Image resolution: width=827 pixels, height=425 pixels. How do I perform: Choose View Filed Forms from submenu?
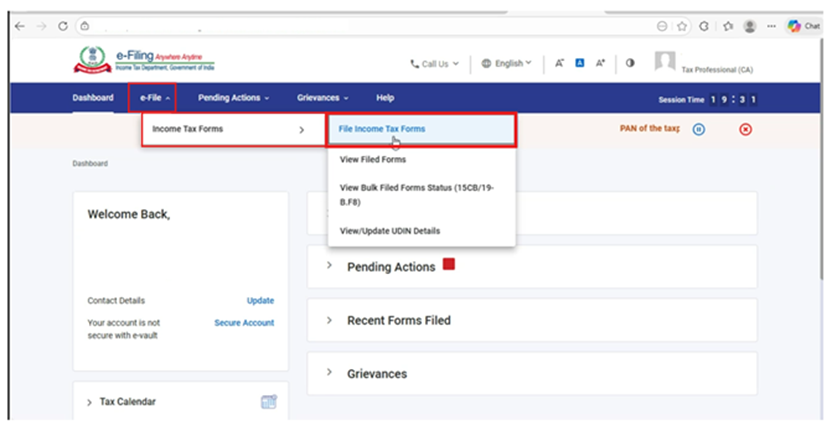click(372, 159)
